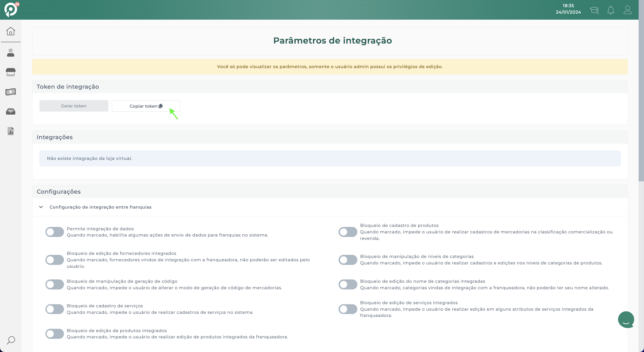Click the search magnifier icon
The width and height of the screenshot is (644, 352).
[11, 340]
